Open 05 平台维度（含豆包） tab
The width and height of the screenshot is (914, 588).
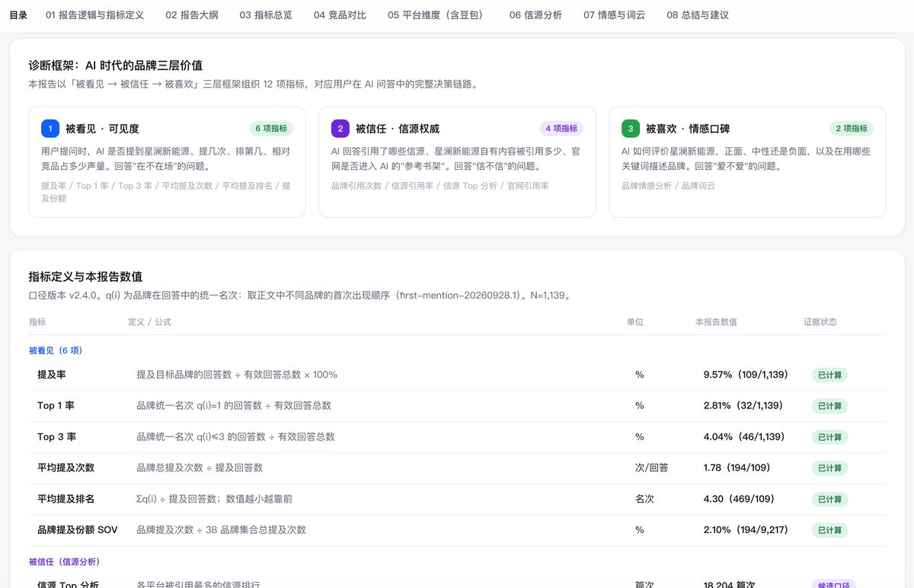[437, 14]
